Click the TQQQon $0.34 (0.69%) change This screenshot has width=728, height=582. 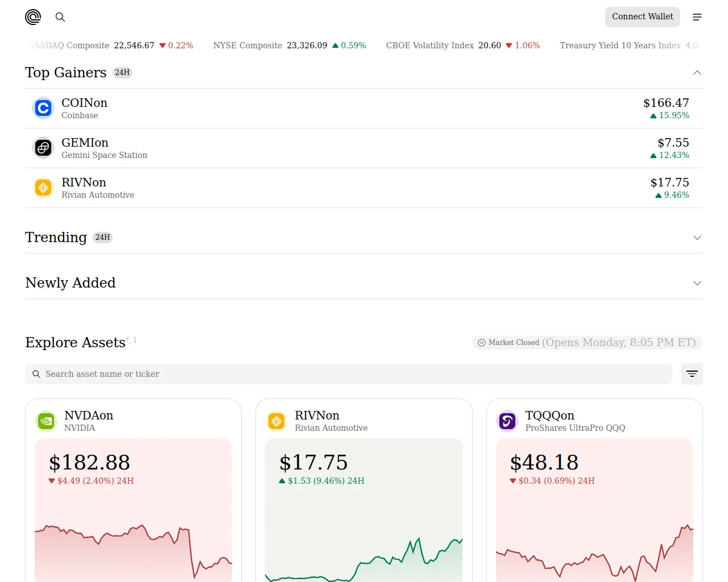click(x=552, y=481)
